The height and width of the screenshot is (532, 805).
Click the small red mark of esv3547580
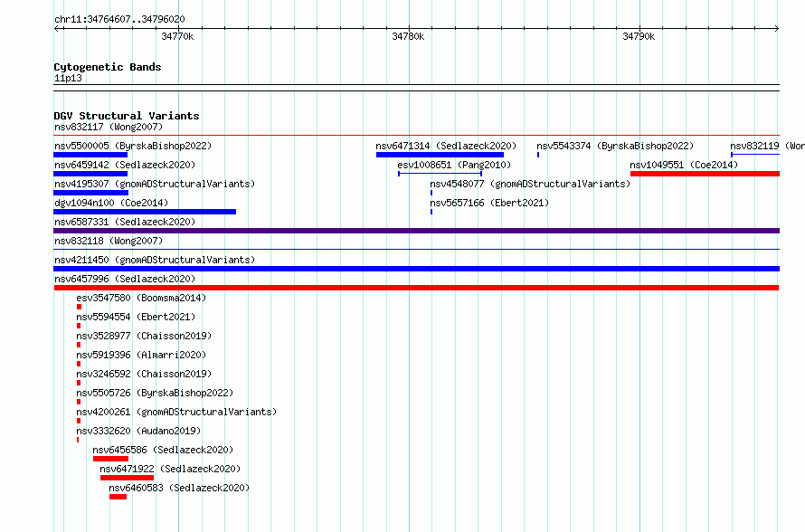[79, 307]
